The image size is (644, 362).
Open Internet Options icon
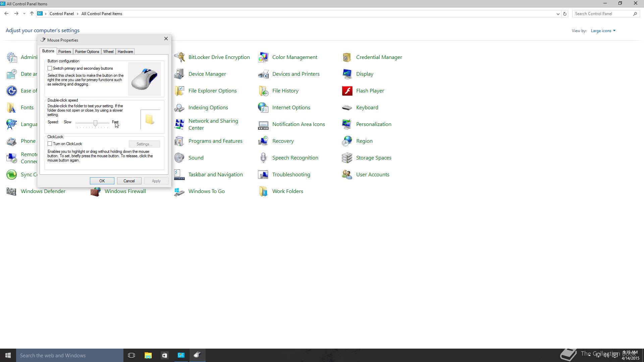coord(263,108)
